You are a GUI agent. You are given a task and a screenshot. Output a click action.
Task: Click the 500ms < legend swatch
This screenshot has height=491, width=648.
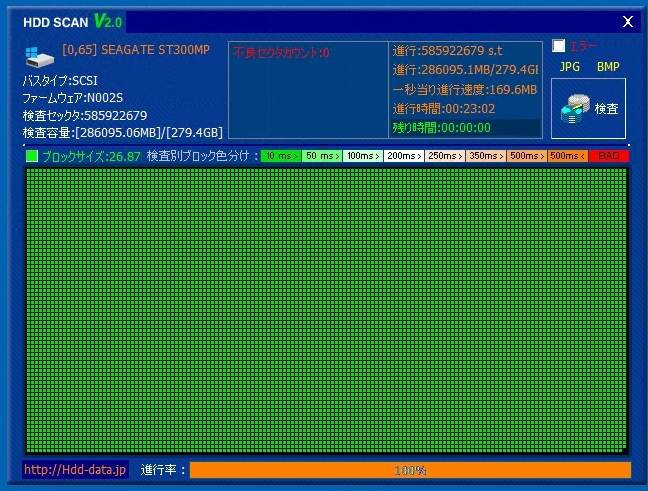click(567, 156)
